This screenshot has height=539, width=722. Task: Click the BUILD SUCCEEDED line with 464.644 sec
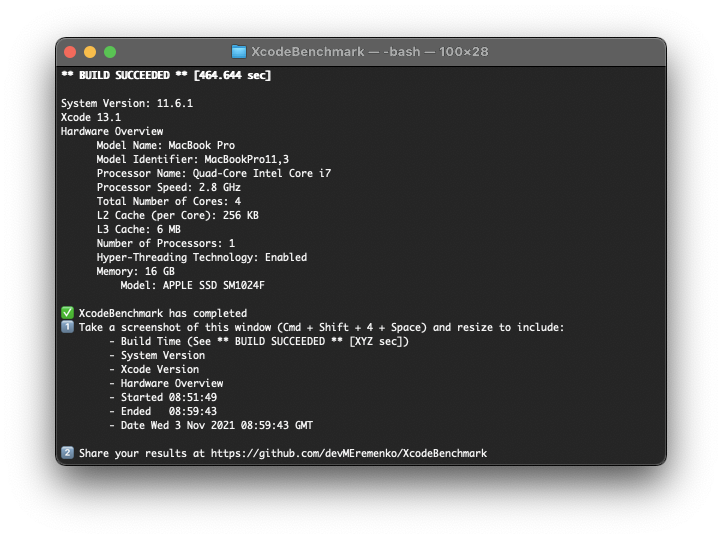point(166,75)
